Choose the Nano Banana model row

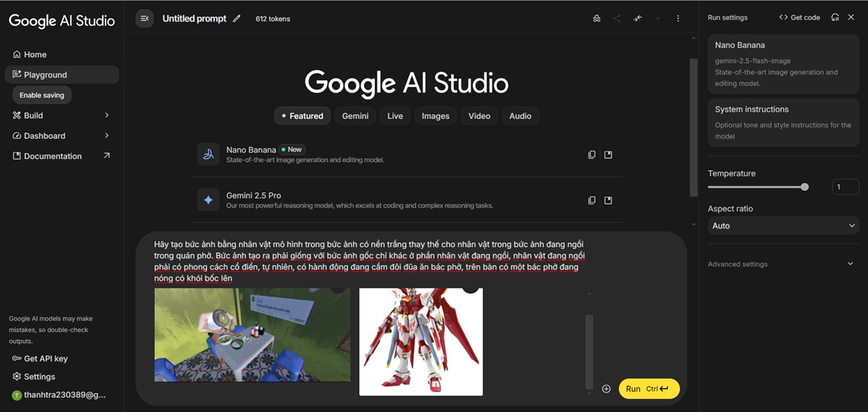click(x=407, y=155)
